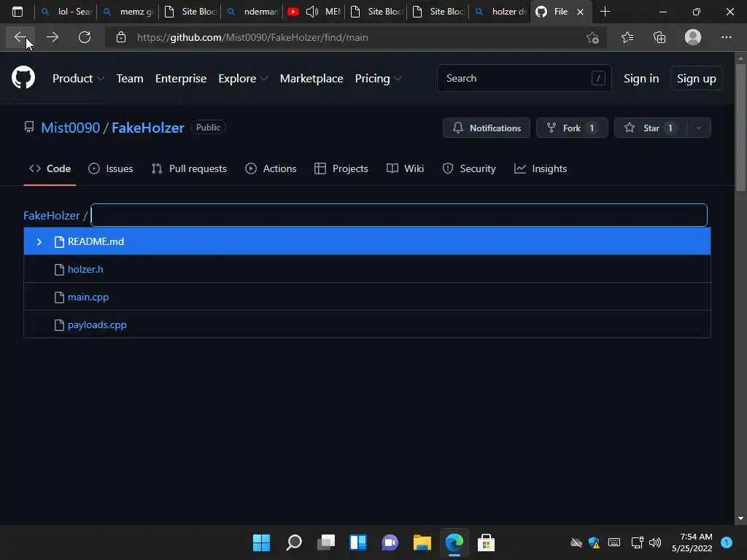Click the file finder input box
The height and width of the screenshot is (560, 747).
399,215
